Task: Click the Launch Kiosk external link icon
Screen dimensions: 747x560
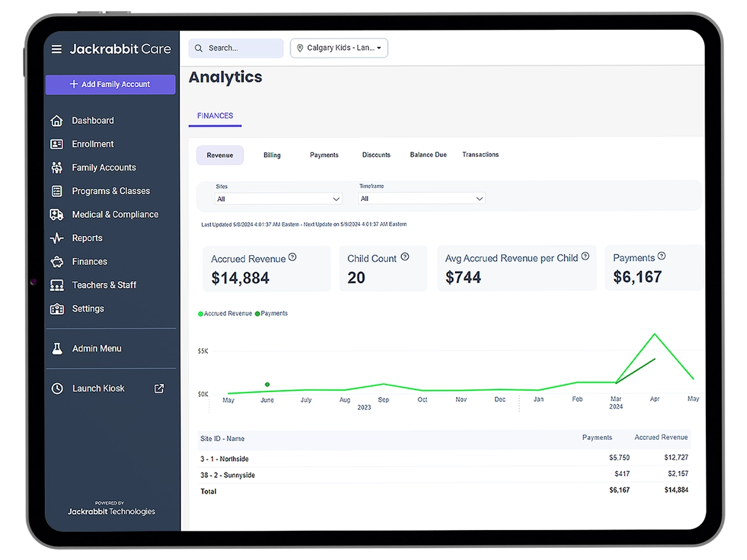Action: 159,388
